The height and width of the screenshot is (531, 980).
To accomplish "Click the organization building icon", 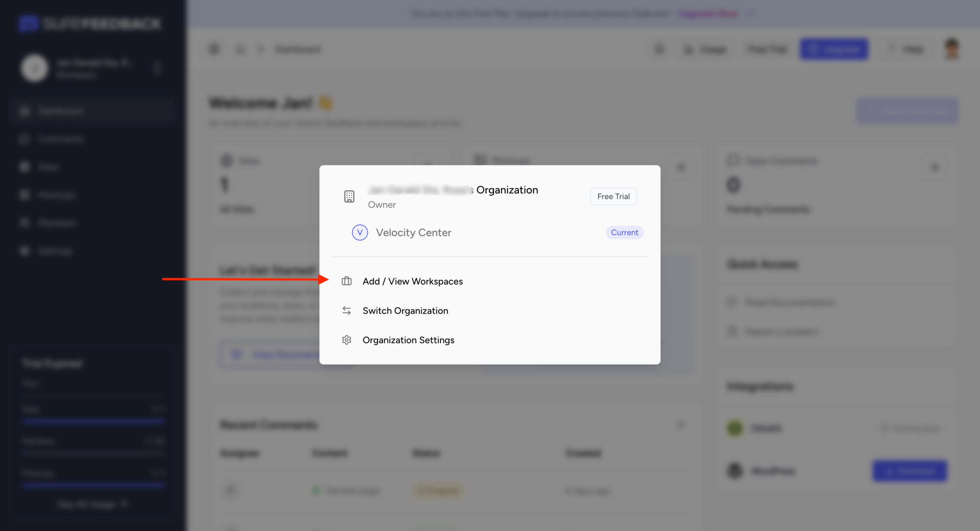I will (349, 197).
